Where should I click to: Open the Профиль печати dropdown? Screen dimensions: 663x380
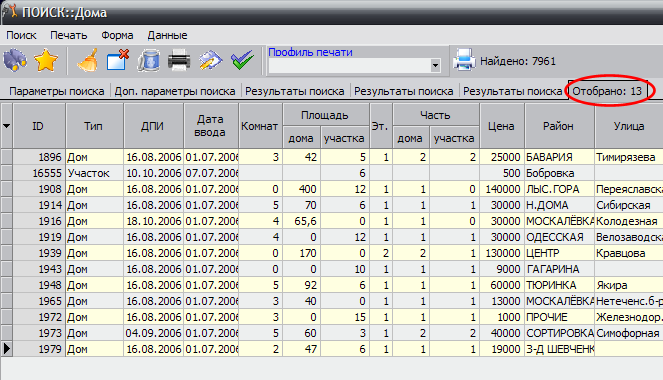tap(435, 66)
